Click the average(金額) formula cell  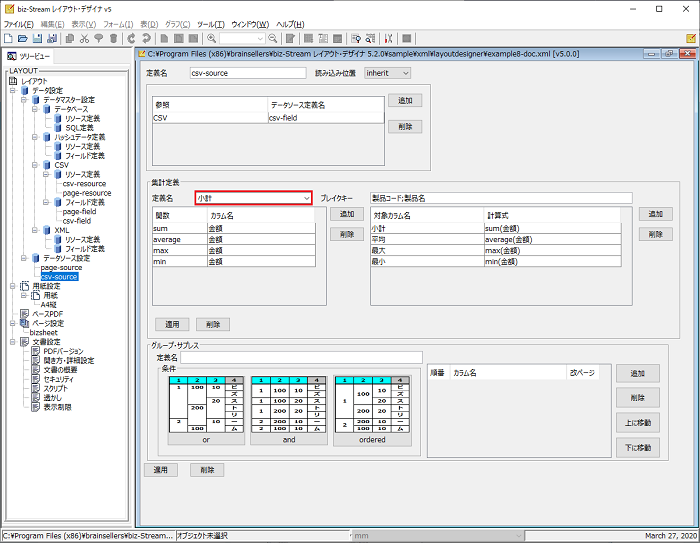tap(553, 239)
